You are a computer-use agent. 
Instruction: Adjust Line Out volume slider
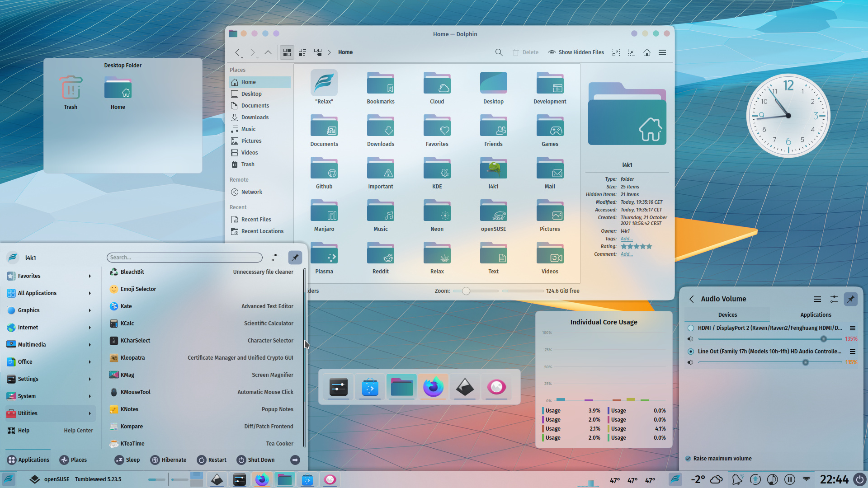[x=770, y=362]
